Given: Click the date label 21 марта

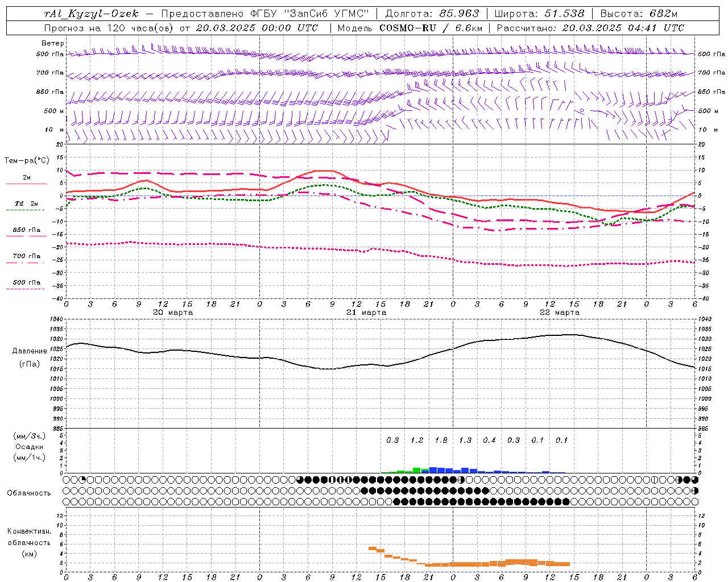Looking at the screenshot, I should (366, 313).
